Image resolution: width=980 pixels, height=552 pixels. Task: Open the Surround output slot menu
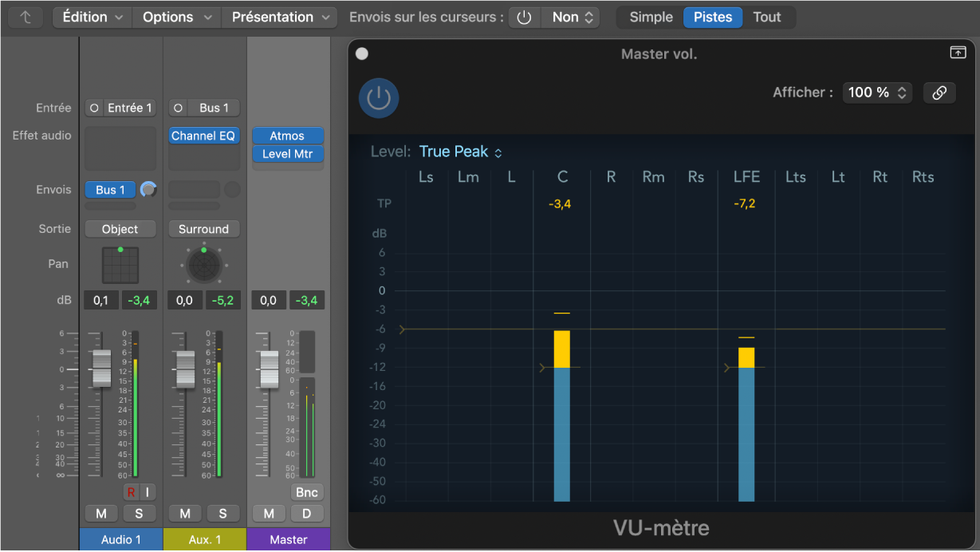click(203, 229)
